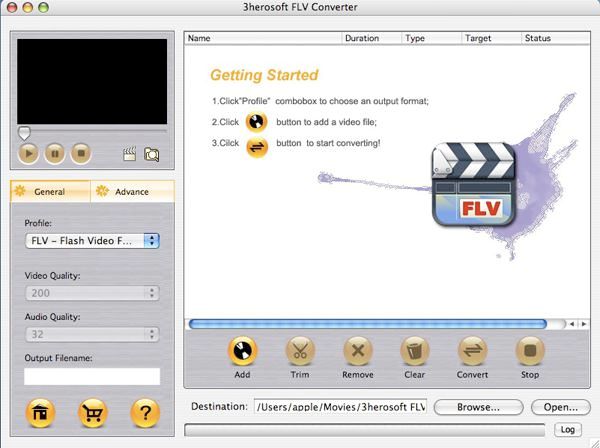Click the Browse... button
The height and width of the screenshot is (448, 600).
click(478, 407)
